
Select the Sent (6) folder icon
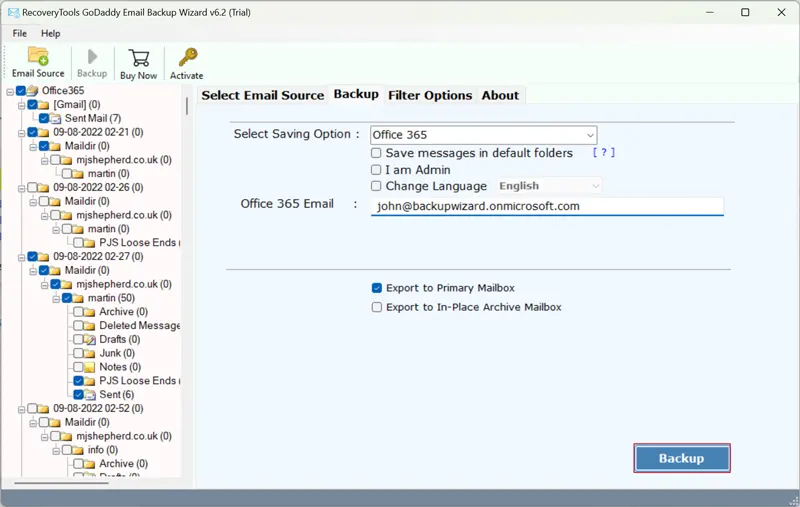tap(91, 395)
